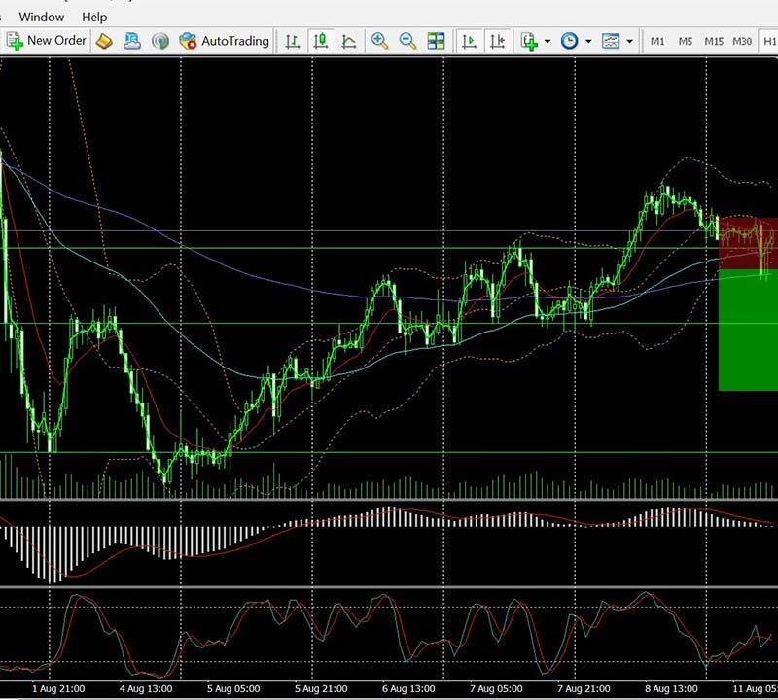Click the MACD histogram indicator window
The width and height of the screenshot is (778, 700).
pyautogui.click(x=389, y=543)
